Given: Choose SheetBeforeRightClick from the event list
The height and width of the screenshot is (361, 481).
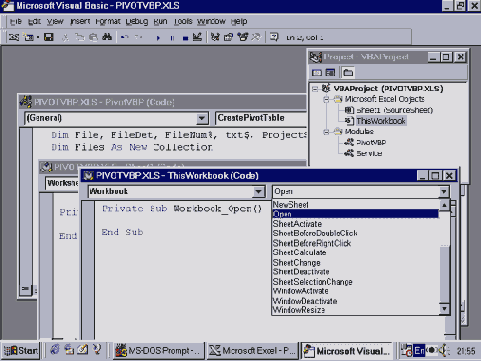Looking at the screenshot, I should pos(355,243).
